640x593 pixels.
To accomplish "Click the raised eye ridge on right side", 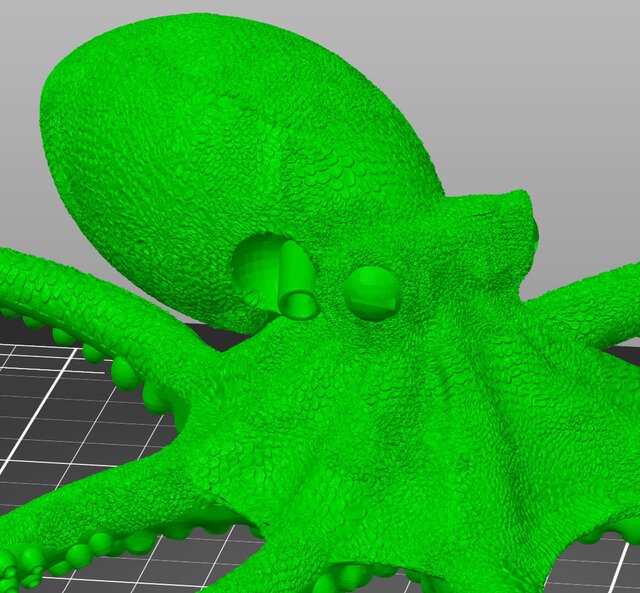I will [508, 213].
